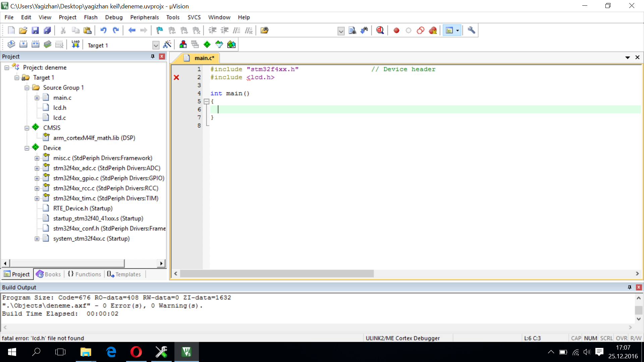Open the Target 1 dropdown

coord(156,45)
